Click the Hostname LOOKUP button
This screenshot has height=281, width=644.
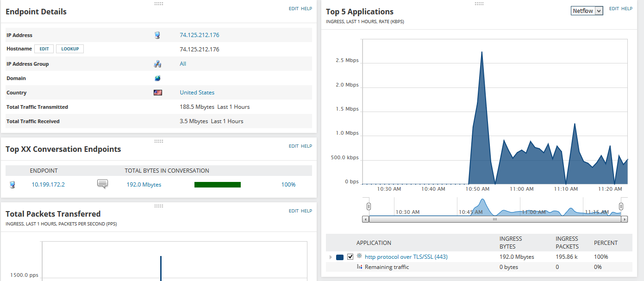70,49
